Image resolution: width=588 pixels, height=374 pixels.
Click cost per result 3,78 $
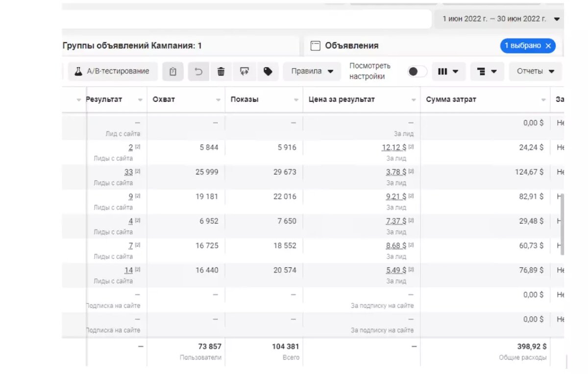(x=396, y=172)
